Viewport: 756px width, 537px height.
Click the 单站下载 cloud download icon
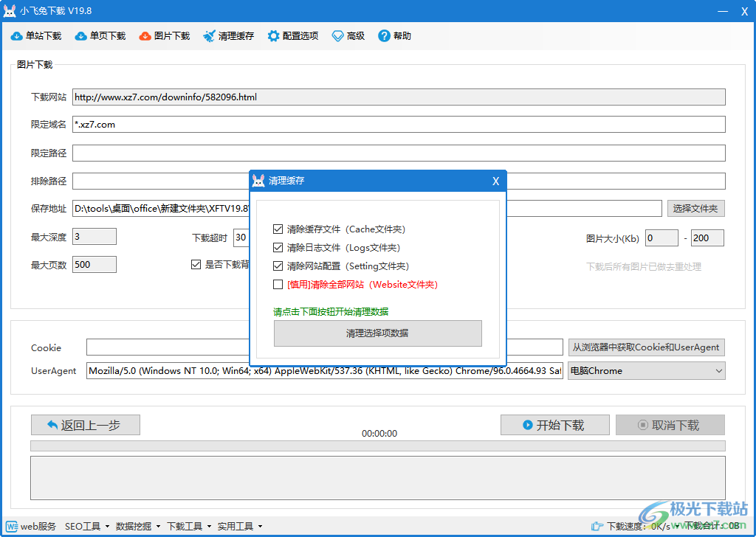[x=16, y=36]
